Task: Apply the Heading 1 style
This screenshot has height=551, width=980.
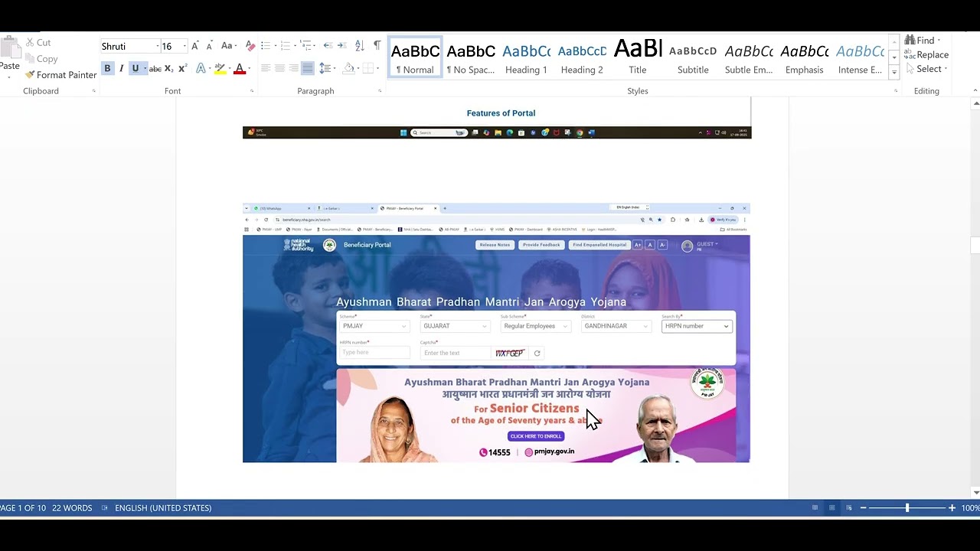Action: pos(526,57)
